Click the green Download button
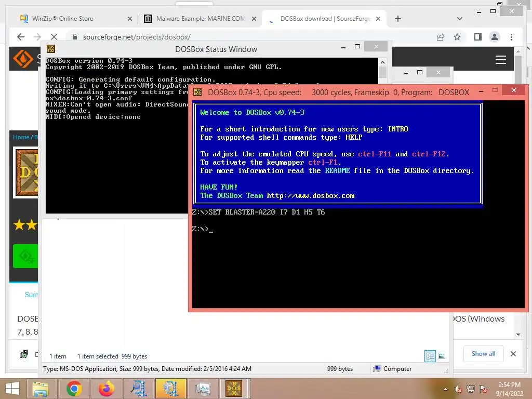This screenshot has width=532, height=399. [x=25, y=256]
